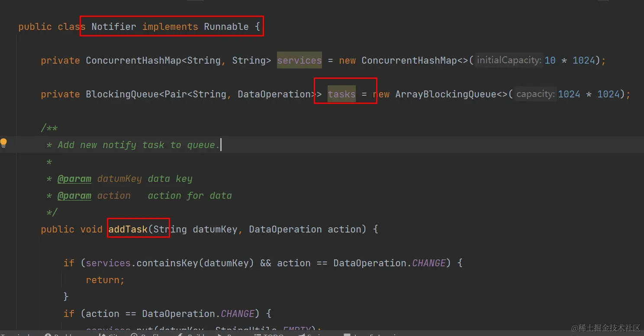The height and width of the screenshot is (336, 644).
Task: Click the 'if (action == DataOperation.CHANGE)' line
Action: click(167, 314)
